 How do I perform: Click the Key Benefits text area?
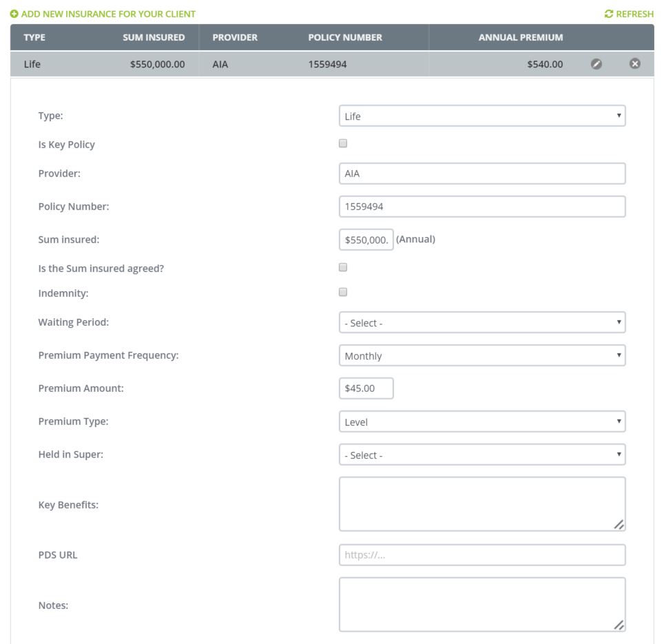[481, 504]
